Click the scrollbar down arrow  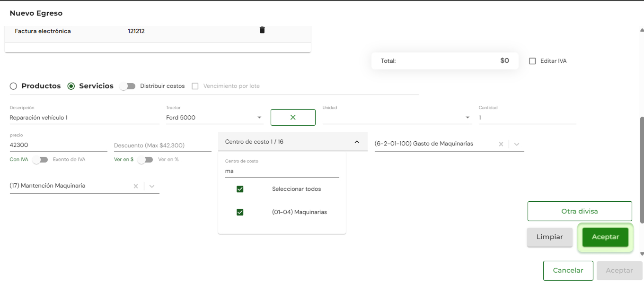point(642,254)
